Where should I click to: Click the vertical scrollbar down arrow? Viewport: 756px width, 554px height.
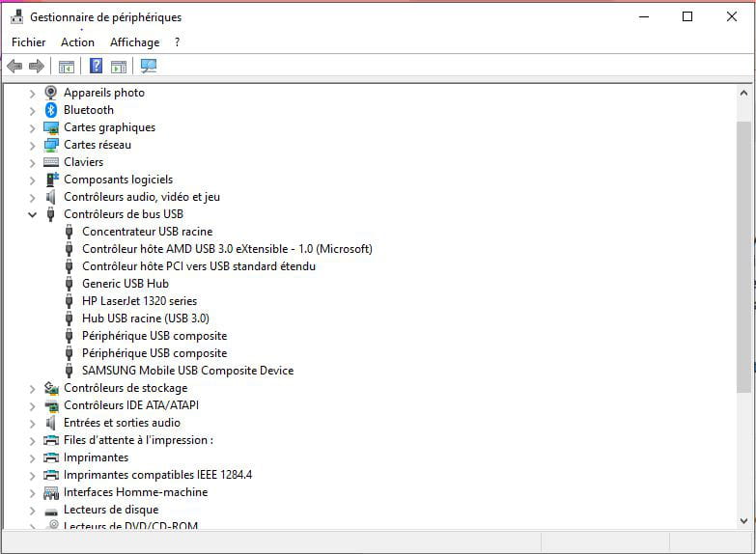pyautogui.click(x=743, y=520)
